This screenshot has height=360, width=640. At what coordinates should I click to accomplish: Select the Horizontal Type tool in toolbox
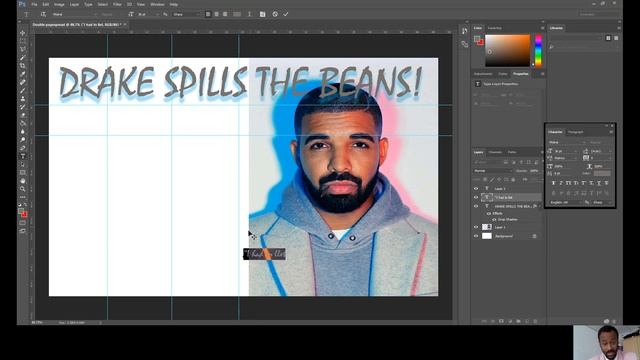[x=22, y=156]
